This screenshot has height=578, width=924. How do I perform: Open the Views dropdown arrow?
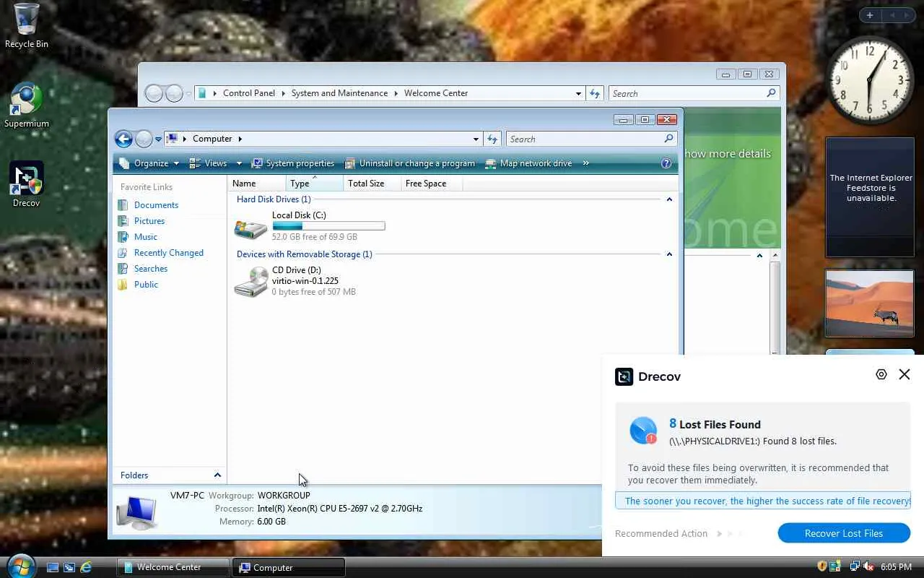coord(239,163)
